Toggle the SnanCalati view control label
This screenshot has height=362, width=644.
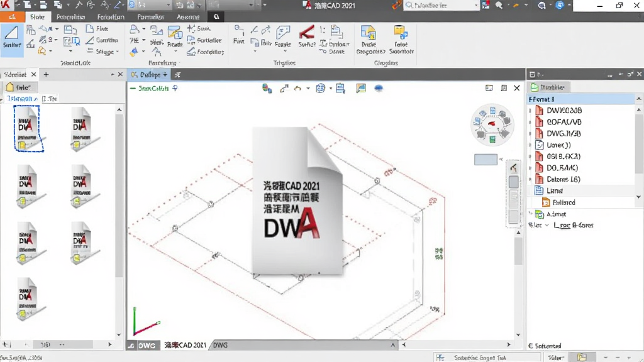pos(153,88)
